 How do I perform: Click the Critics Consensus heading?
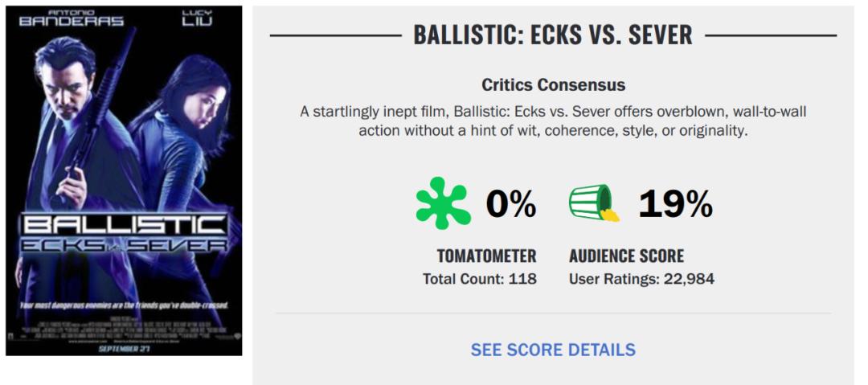[553, 84]
